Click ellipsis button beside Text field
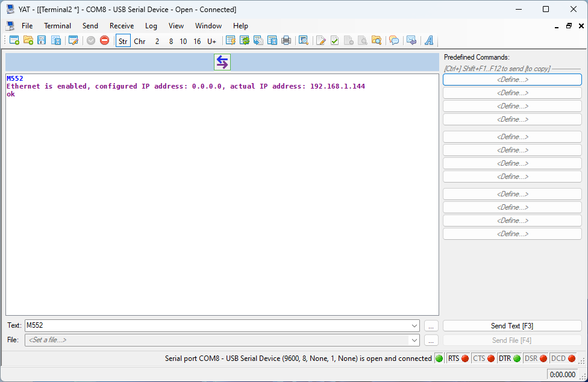This screenshot has height=382, width=588. pyautogui.click(x=431, y=326)
